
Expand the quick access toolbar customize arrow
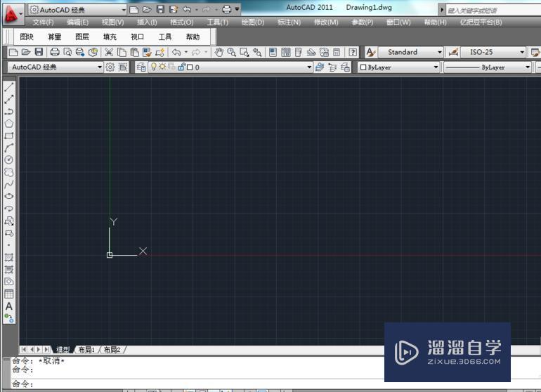tap(237, 9)
